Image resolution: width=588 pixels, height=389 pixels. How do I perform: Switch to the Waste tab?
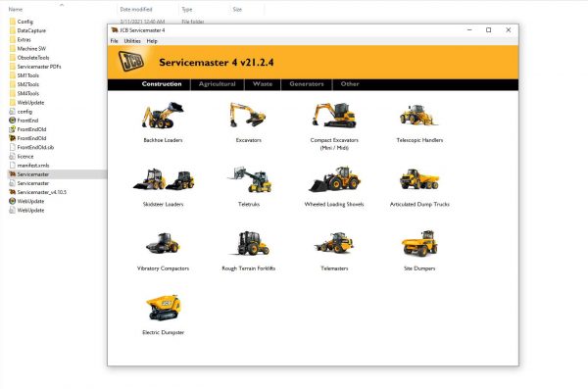(263, 84)
